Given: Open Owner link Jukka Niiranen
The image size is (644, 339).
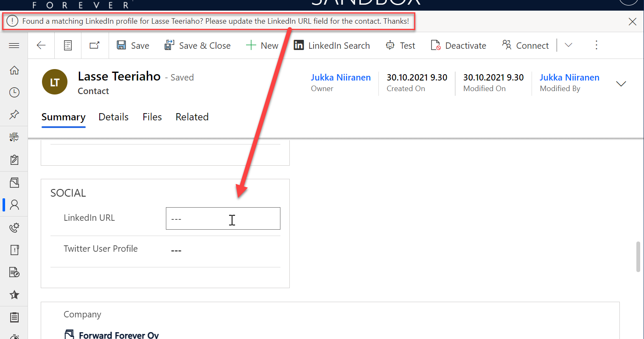Looking at the screenshot, I should tap(341, 78).
